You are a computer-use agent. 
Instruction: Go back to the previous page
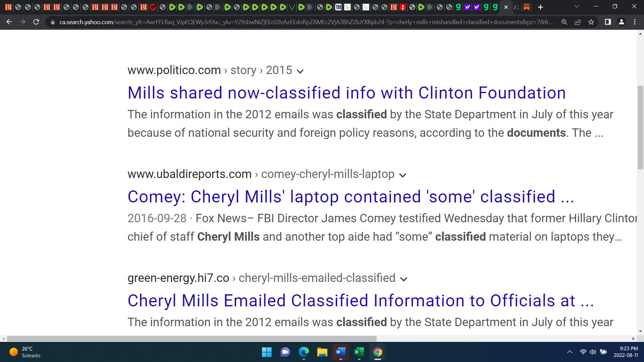click(x=9, y=22)
